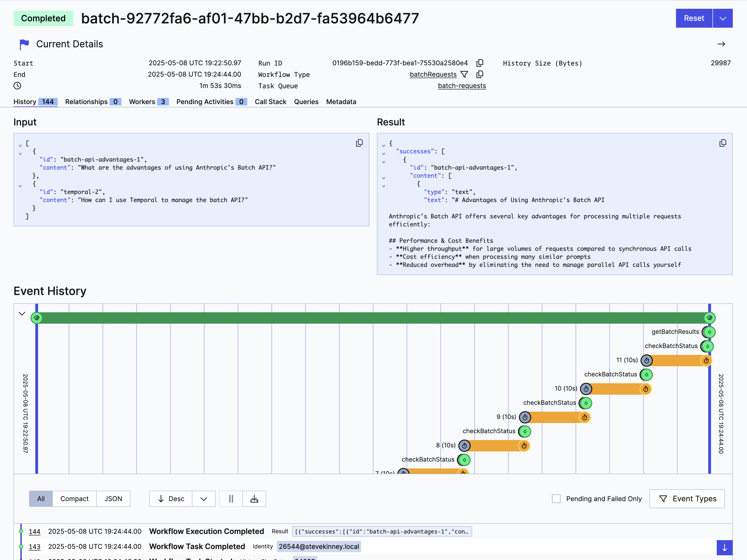This screenshot has width=747, height=560.
Task: Open the batchRequests filter funnel icon
Action: (x=465, y=74)
